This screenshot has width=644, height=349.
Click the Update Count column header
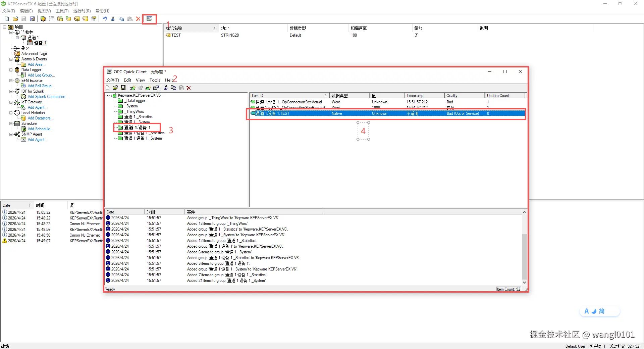(504, 96)
